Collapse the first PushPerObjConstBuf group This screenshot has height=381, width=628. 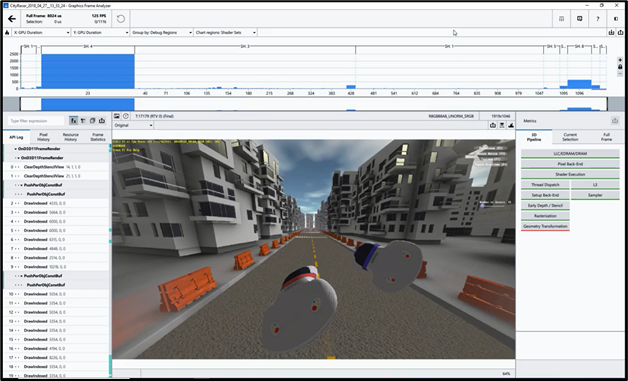point(21,185)
